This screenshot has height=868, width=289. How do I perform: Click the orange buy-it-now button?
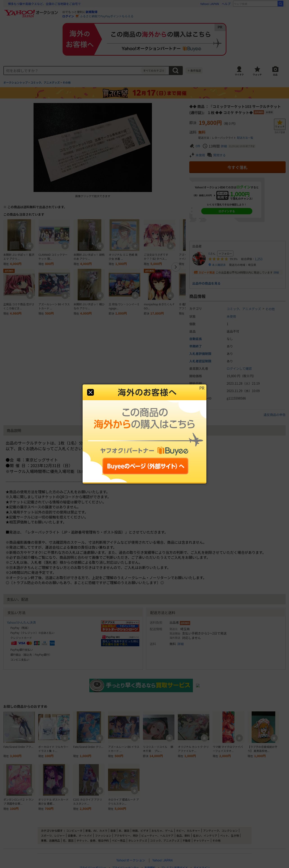(x=237, y=167)
